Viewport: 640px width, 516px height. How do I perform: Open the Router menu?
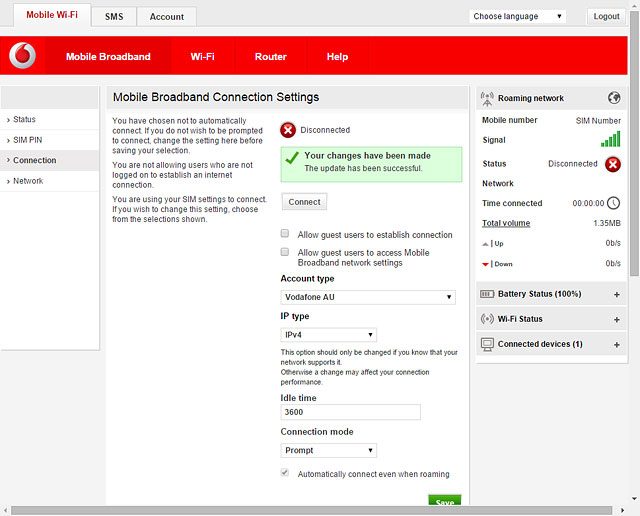[x=270, y=57]
